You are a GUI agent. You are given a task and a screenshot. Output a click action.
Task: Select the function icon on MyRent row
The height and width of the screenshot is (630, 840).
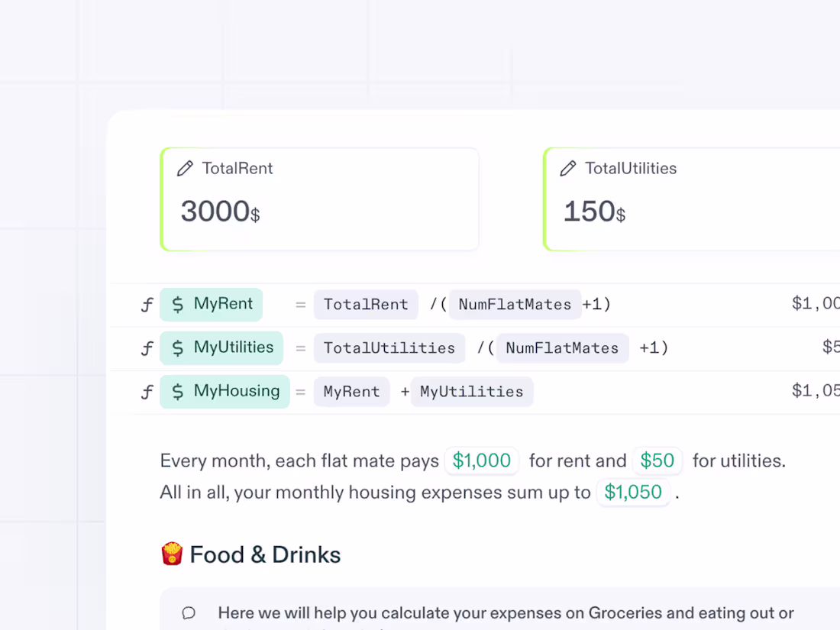(x=147, y=305)
